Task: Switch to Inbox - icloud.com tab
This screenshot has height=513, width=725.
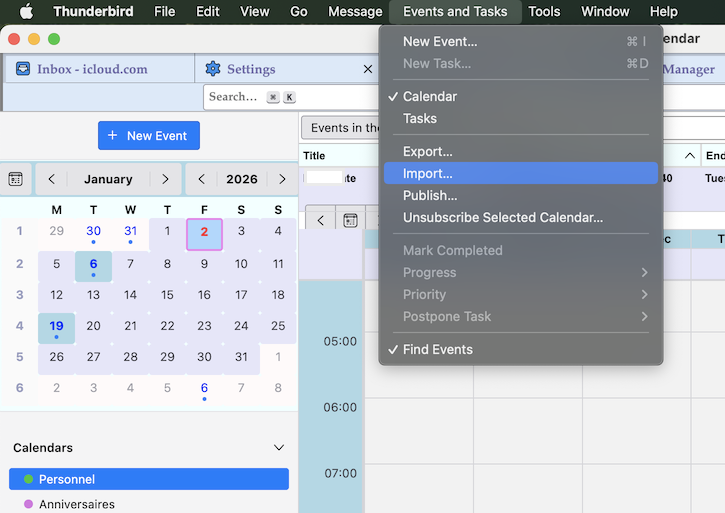Action: click(99, 69)
